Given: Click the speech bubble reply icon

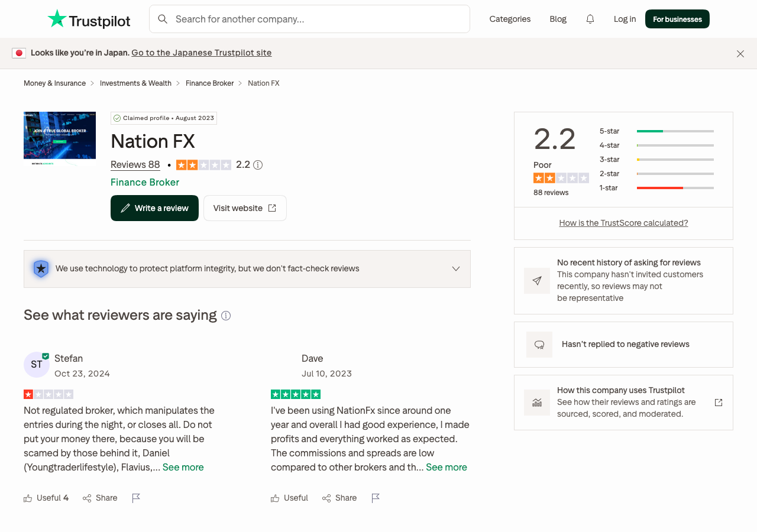Looking at the screenshot, I should (x=539, y=345).
